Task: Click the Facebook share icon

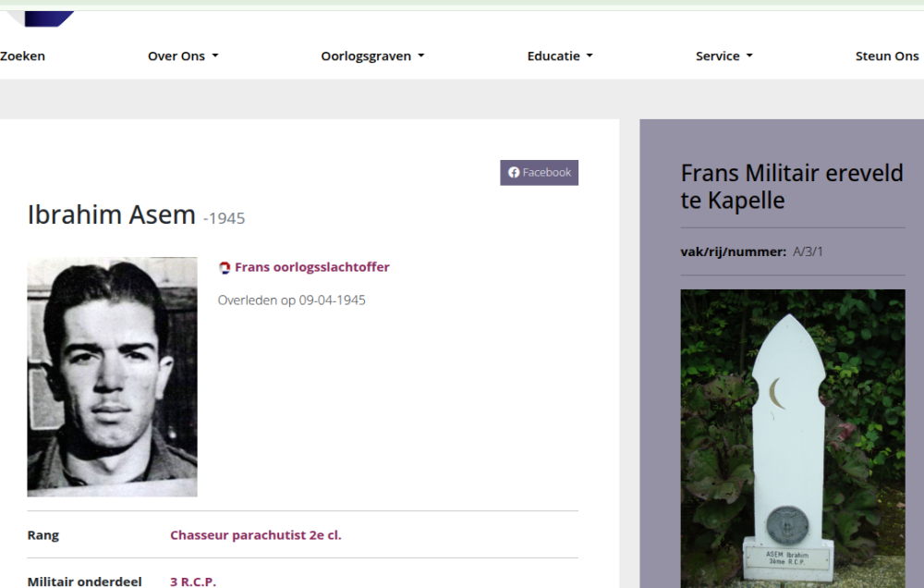Action: coord(515,173)
